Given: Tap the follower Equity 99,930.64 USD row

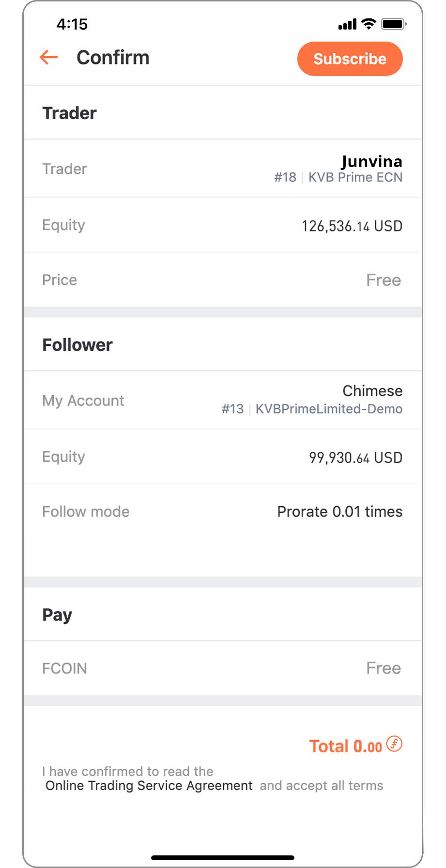Looking at the screenshot, I should 223,457.
